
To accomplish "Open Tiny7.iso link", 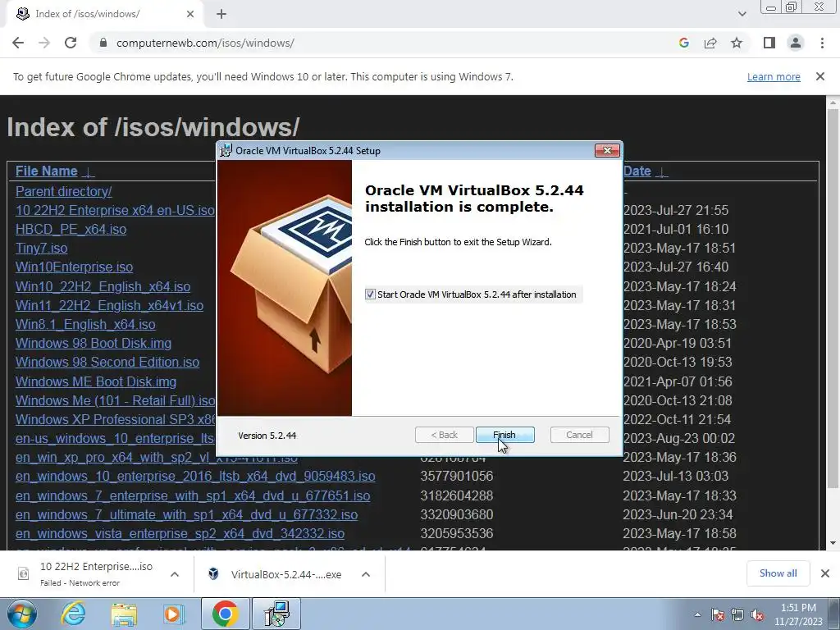I will [x=41, y=248].
